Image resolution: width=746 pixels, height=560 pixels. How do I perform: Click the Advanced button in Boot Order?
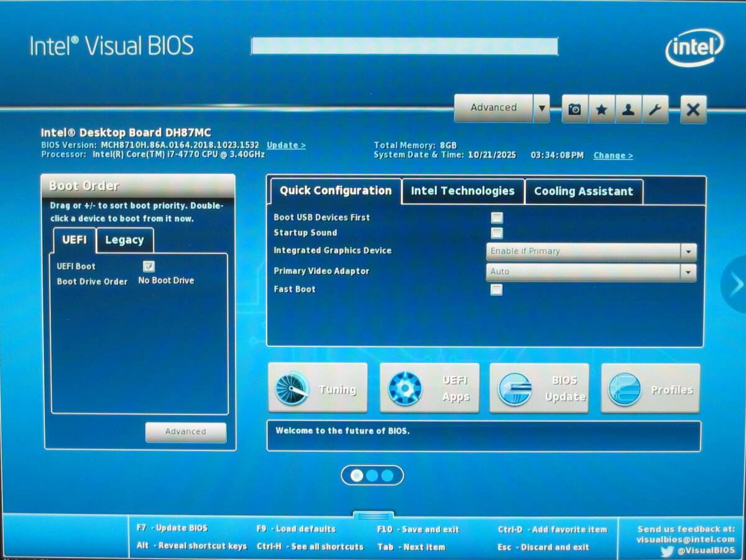(x=186, y=432)
